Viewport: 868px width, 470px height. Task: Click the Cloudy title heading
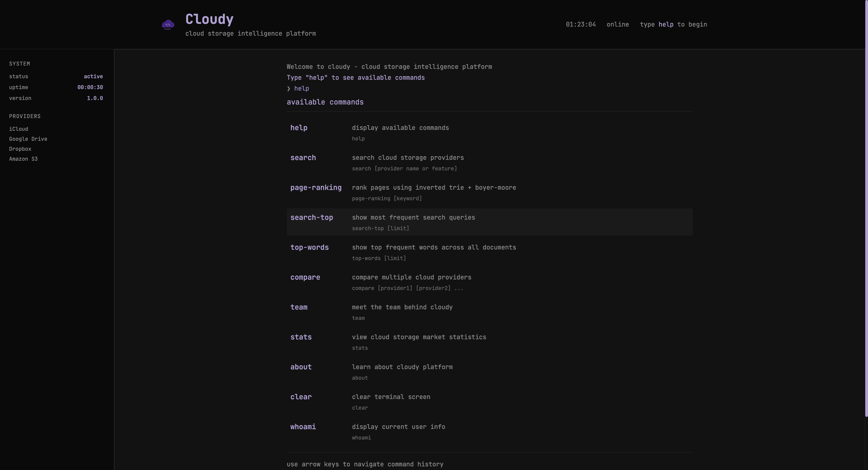click(209, 19)
